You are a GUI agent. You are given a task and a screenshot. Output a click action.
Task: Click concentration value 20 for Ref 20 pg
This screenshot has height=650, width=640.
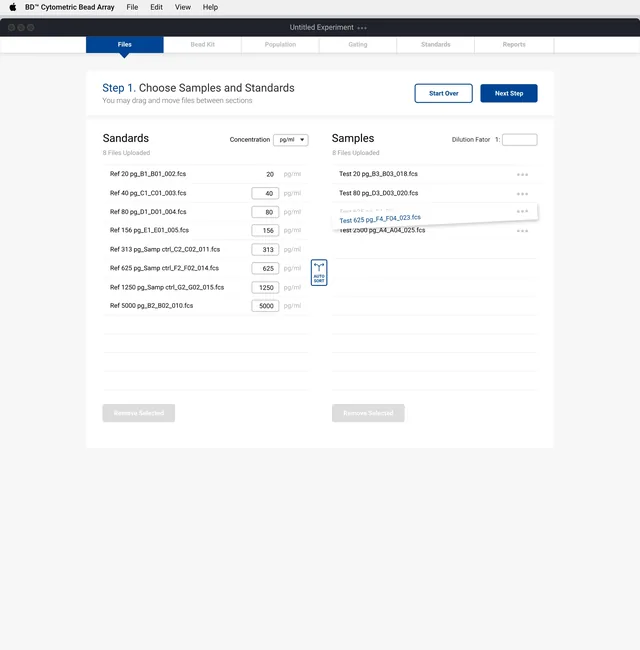pos(270,175)
